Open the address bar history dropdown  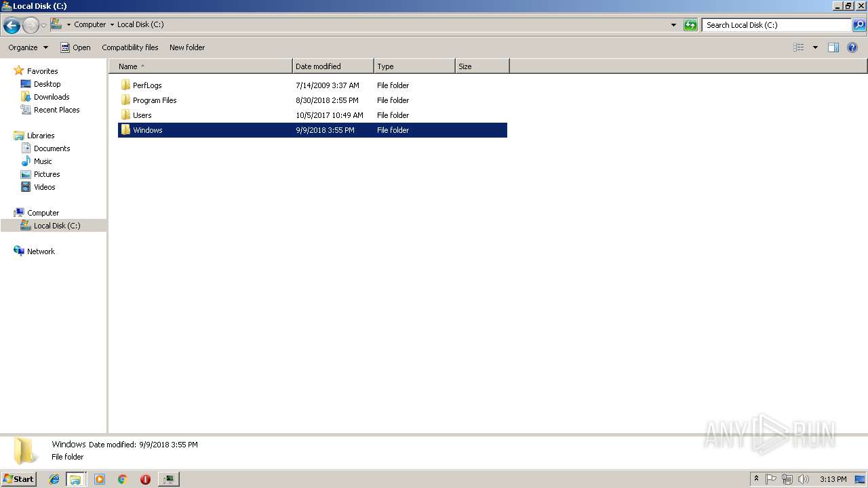coord(673,25)
